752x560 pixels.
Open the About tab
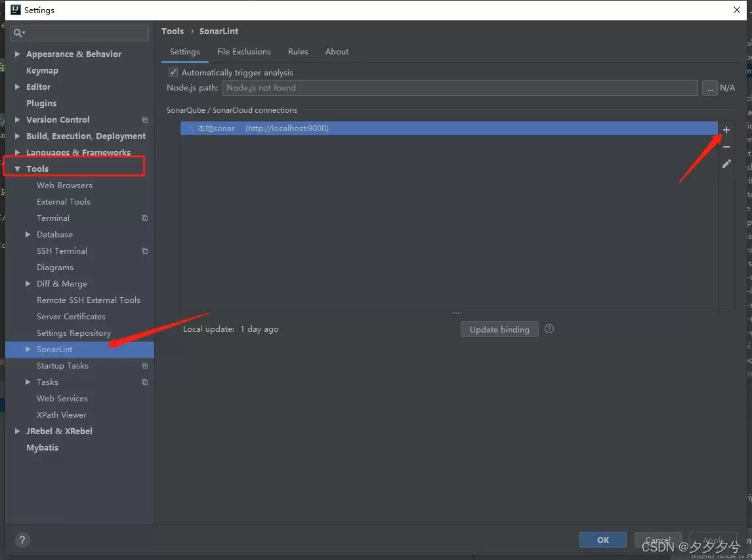click(337, 52)
